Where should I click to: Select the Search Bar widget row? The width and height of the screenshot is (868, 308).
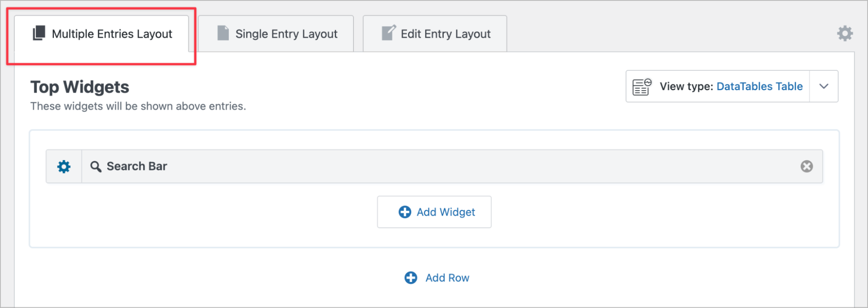434,167
